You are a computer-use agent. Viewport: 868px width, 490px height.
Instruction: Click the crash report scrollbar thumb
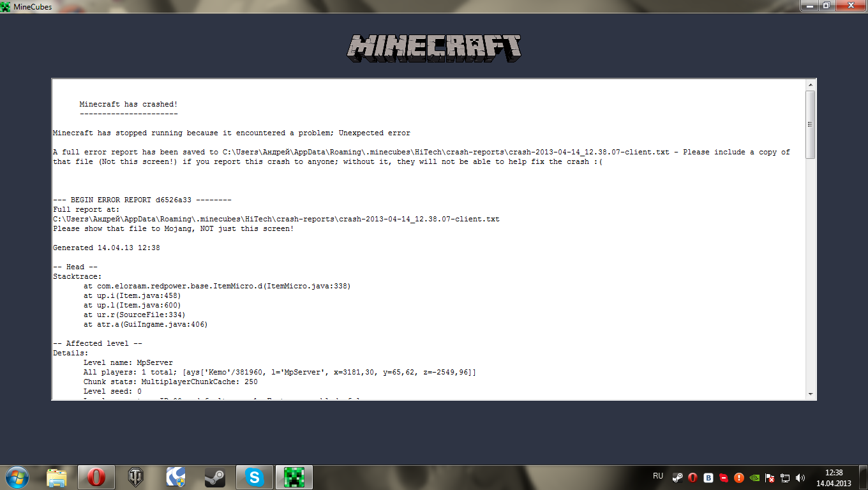click(811, 124)
